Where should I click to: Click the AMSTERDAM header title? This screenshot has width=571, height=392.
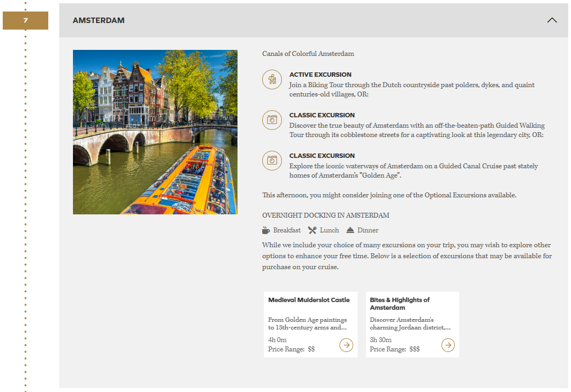click(x=99, y=20)
